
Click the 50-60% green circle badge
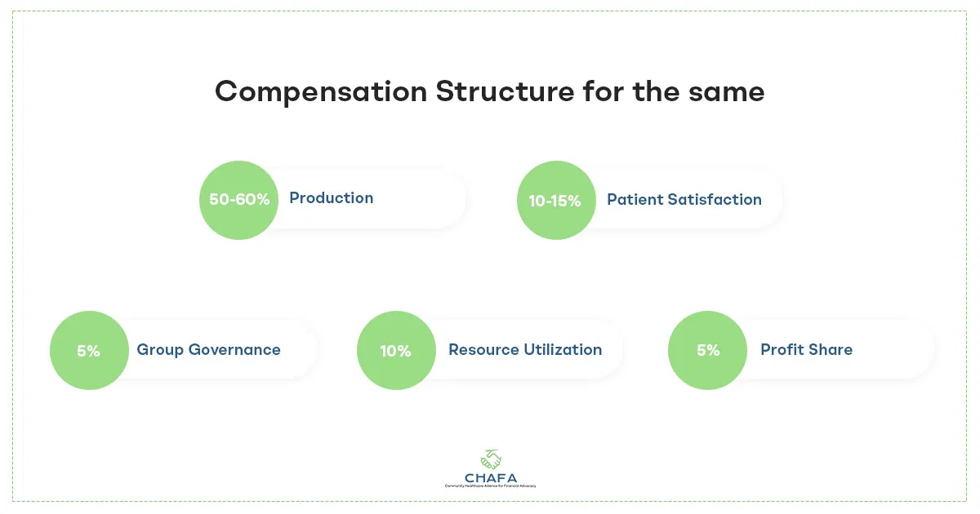tap(238, 200)
